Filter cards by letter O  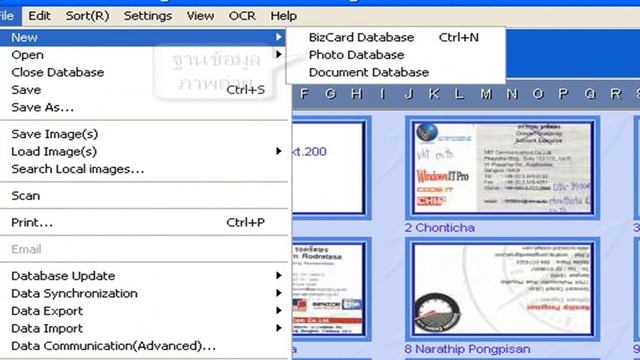tap(538, 94)
